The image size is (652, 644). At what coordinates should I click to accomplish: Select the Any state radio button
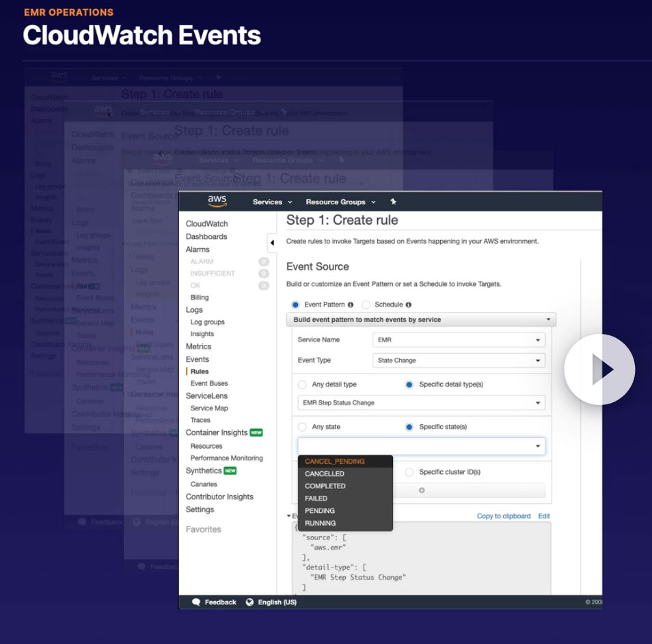pyautogui.click(x=302, y=427)
